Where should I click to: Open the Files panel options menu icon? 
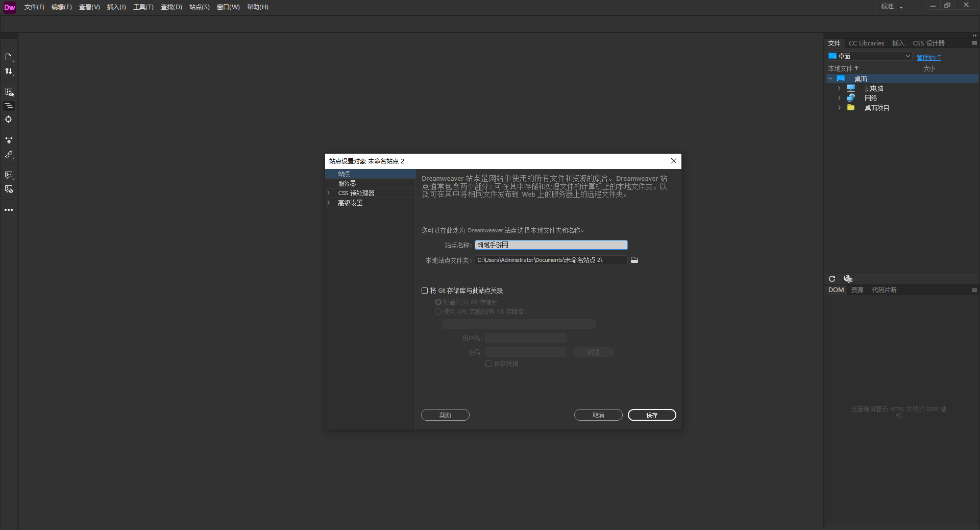click(974, 43)
